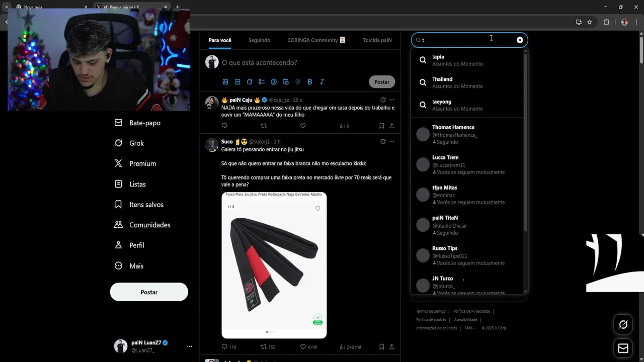The image size is (644, 362).
Task: Open the emoji picker in composer
Action: [x=274, y=82]
